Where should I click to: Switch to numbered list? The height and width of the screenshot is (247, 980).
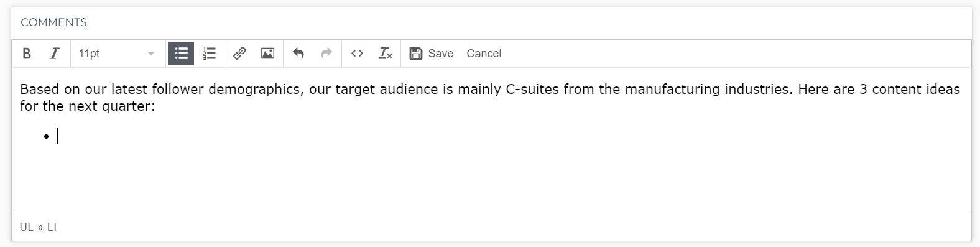(x=210, y=54)
